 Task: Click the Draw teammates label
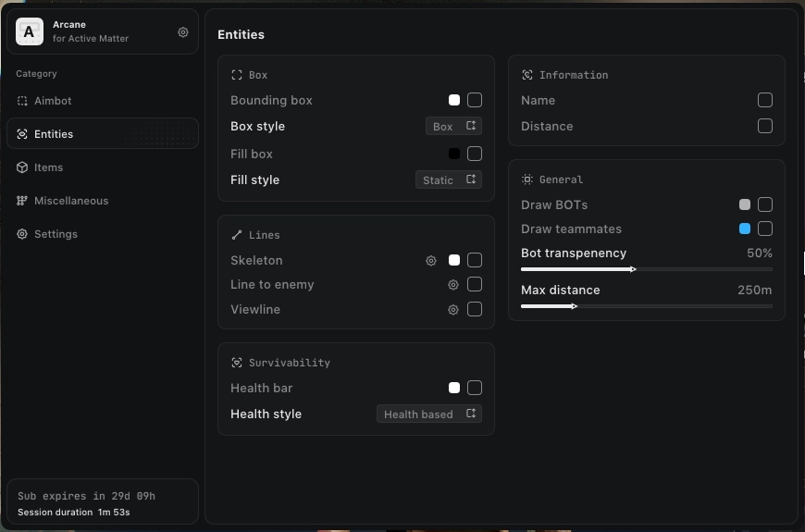[571, 229]
